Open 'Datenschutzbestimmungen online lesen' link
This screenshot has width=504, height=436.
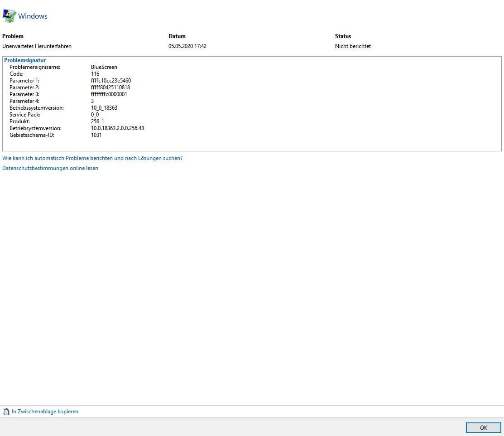(x=50, y=168)
